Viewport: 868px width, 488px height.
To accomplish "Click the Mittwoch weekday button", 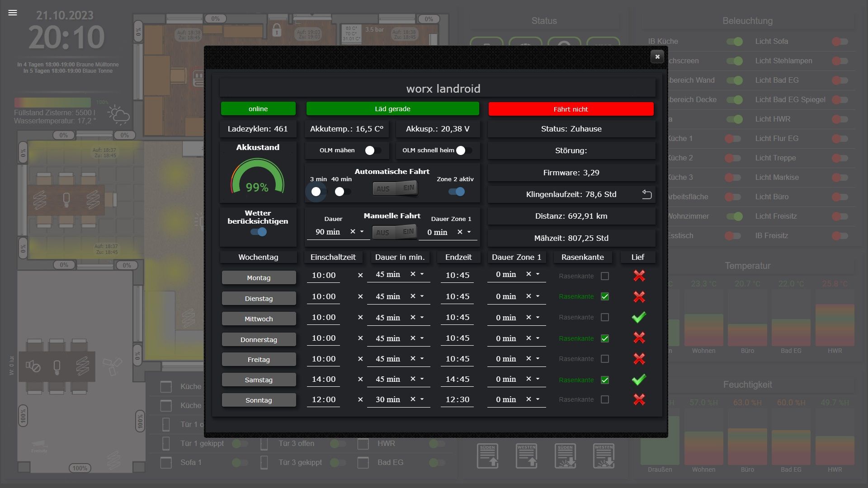I will 259,319.
